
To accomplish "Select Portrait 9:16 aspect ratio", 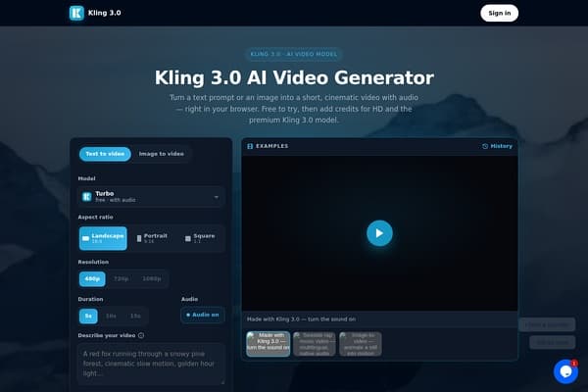I will click(x=152, y=238).
